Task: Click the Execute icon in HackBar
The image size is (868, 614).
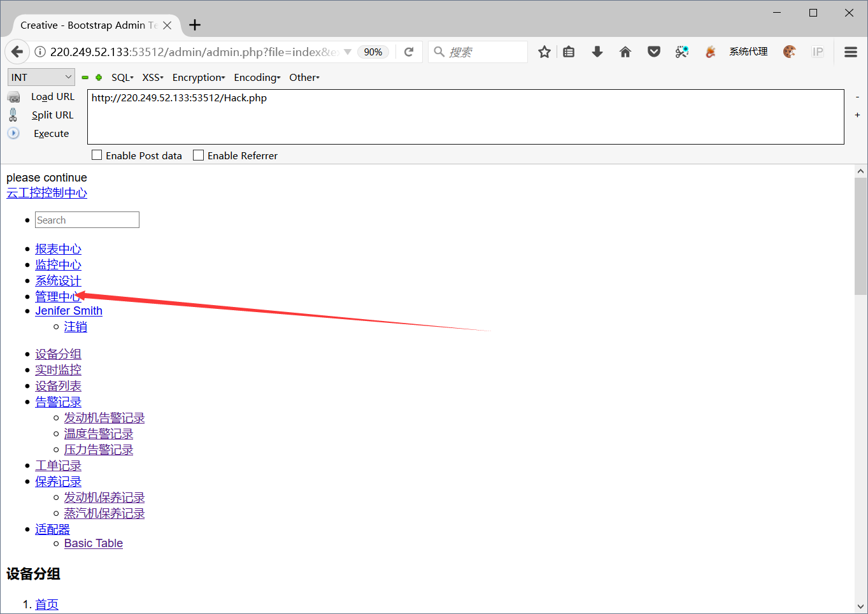Action: tap(13, 133)
